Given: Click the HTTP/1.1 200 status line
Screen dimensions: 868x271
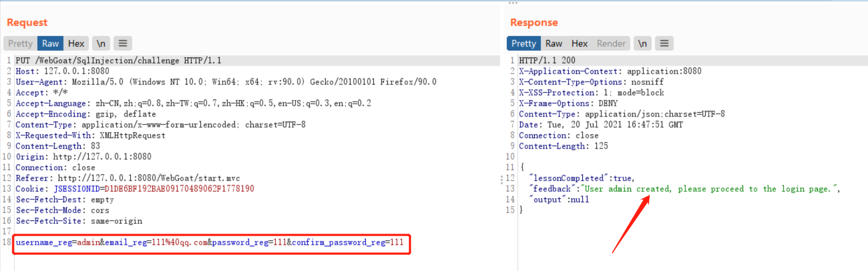Looking at the screenshot, I should (x=548, y=60).
